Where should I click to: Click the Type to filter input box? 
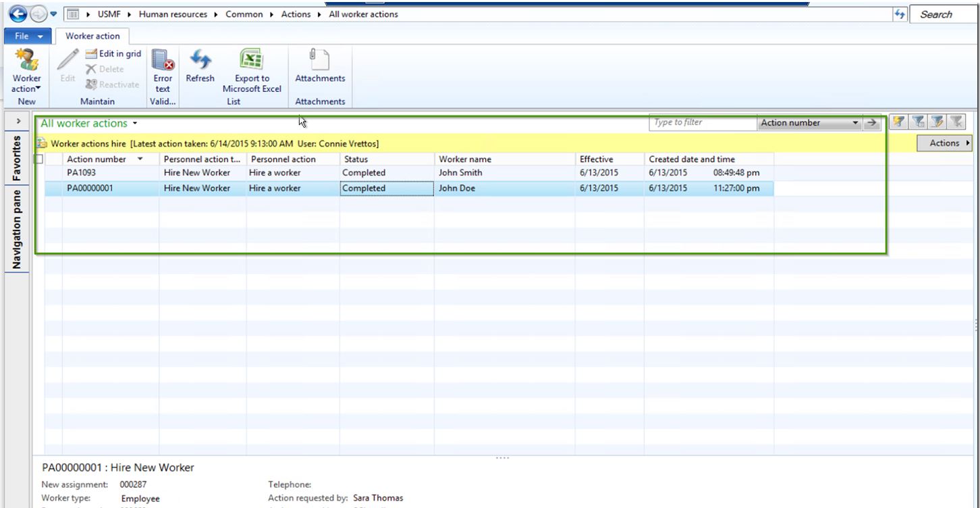[702, 123]
